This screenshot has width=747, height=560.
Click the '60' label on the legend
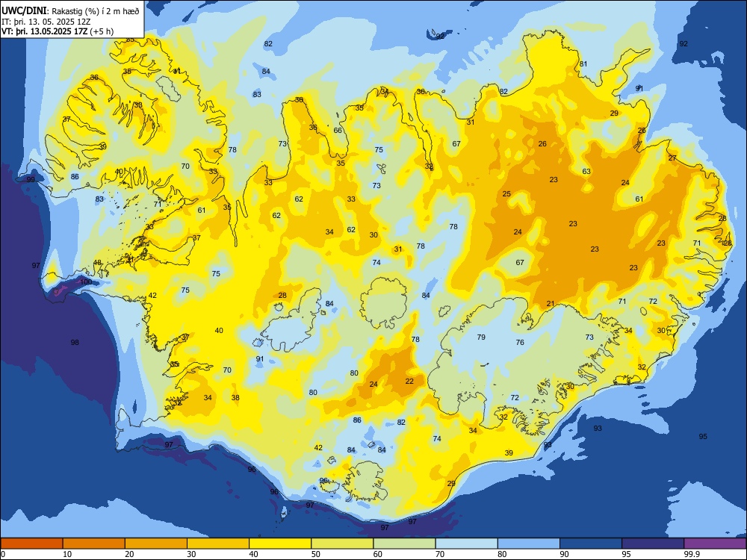(378, 554)
